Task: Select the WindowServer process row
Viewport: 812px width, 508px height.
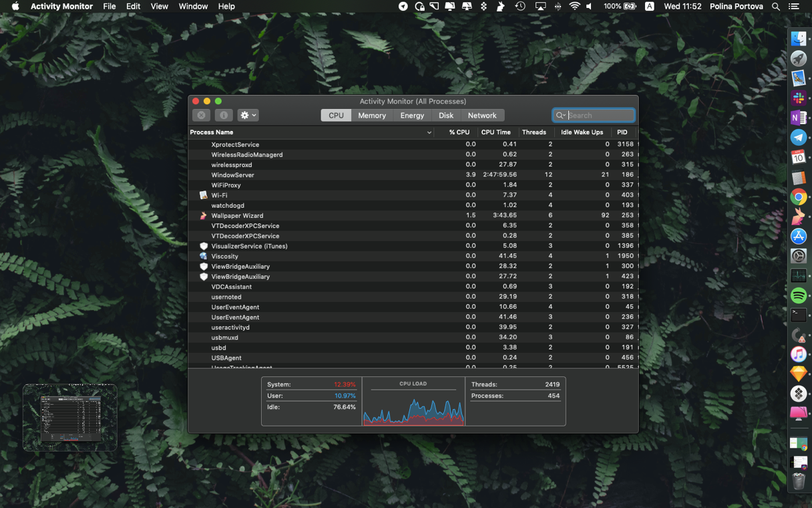Action: [x=413, y=174]
